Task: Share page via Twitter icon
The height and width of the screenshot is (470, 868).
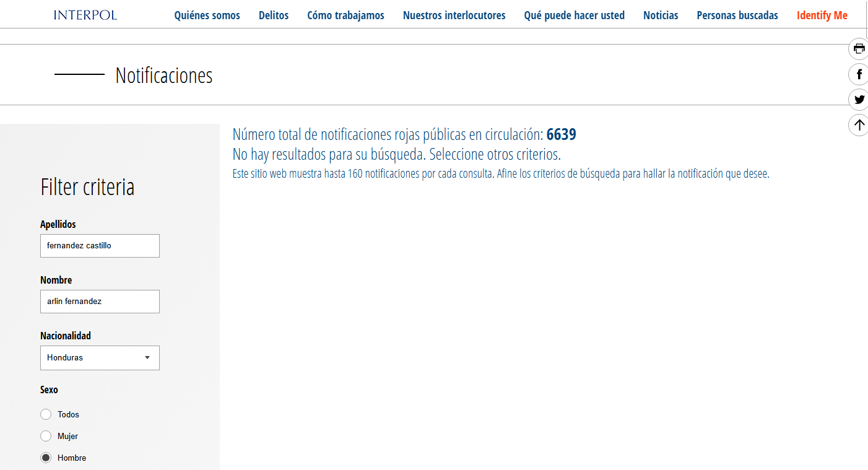Action: coord(859,100)
